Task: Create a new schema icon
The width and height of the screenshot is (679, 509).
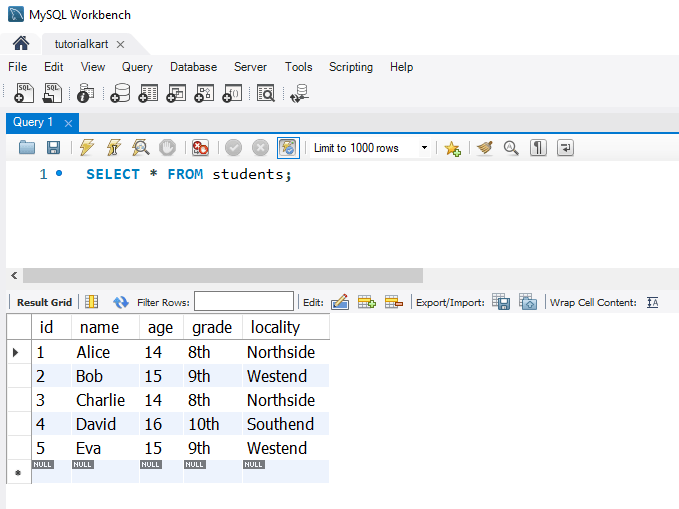Action: click(x=120, y=93)
